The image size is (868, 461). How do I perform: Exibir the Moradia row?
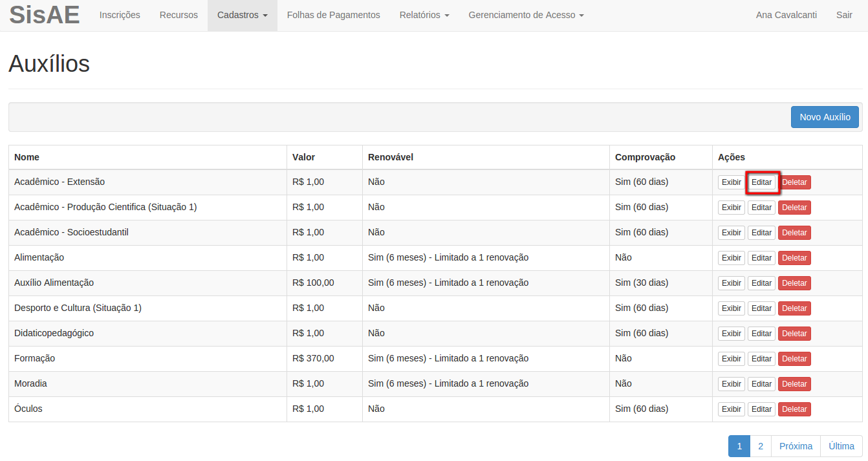732,384
